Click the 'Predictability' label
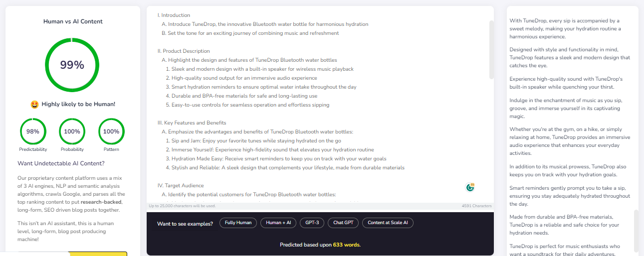Image resolution: width=644 pixels, height=256 pixels. point(33,149)
